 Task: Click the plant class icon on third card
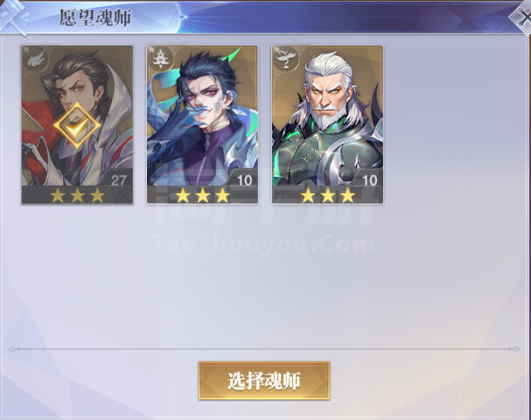(285, 59)
